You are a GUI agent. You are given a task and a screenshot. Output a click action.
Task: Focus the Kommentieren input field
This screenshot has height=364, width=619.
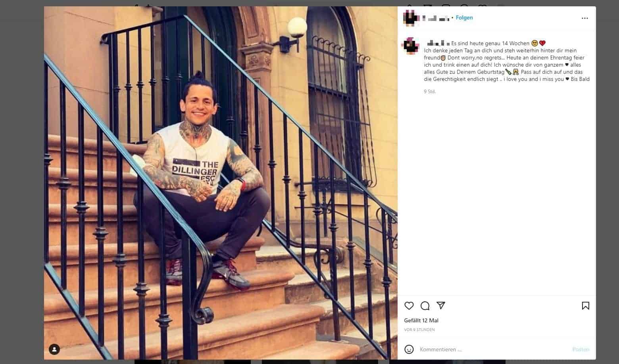tap(494, 349)
